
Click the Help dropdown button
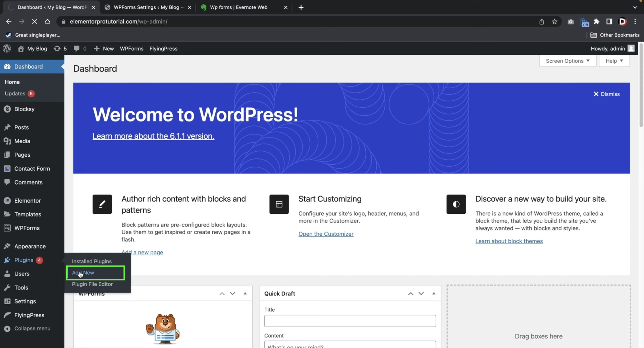(x=614, y=60)
